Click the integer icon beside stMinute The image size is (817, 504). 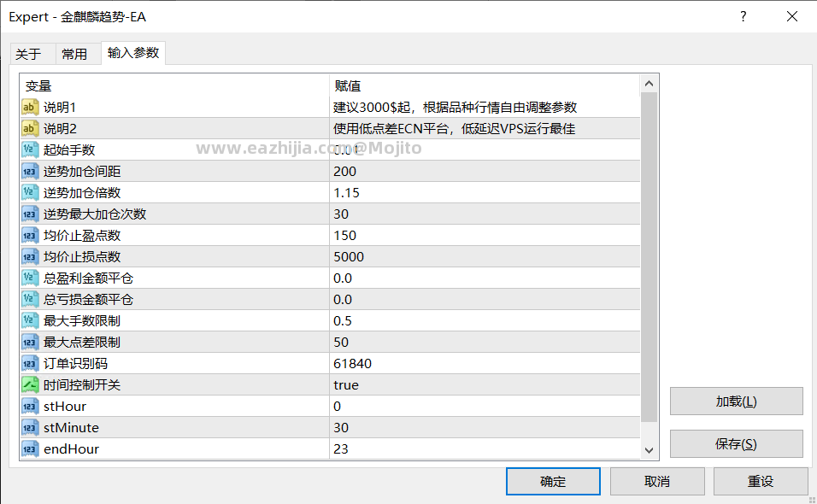pos(30,427)
